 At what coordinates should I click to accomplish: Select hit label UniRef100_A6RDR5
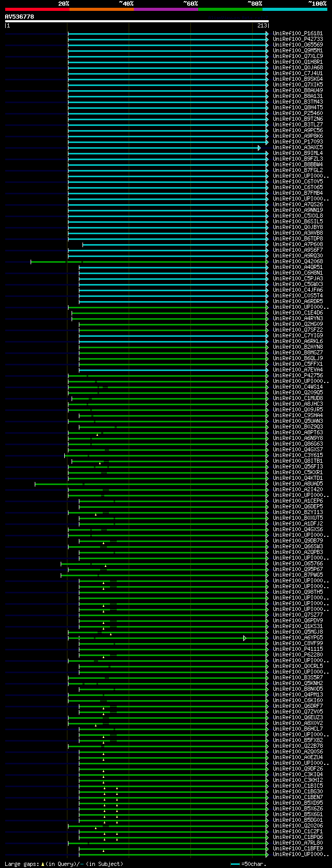(298, 301)
